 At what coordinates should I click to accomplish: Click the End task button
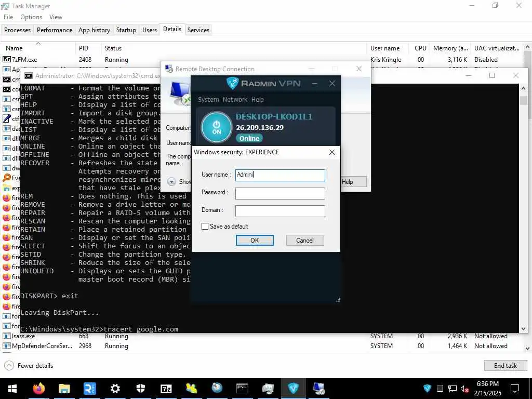click(505, 366)
